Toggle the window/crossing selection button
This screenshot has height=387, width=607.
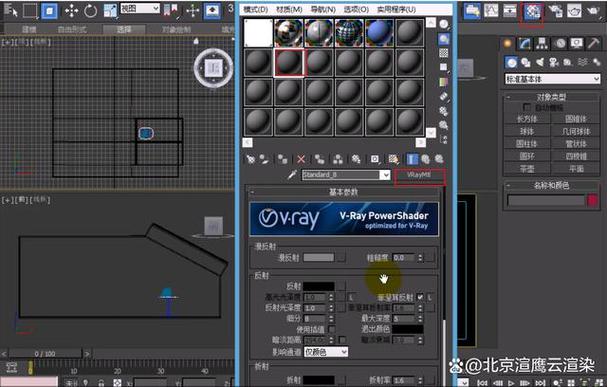(x=49, y=10)
